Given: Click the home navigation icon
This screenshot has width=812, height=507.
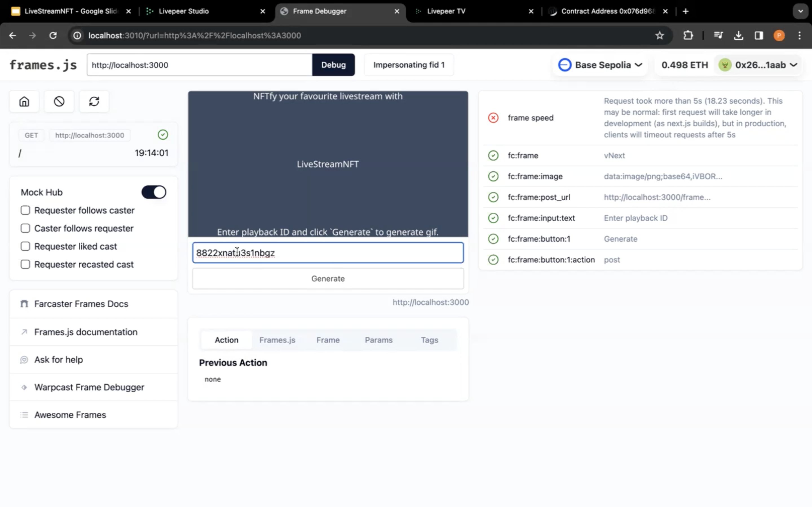Looking at the screenshot, I should 24,101.
